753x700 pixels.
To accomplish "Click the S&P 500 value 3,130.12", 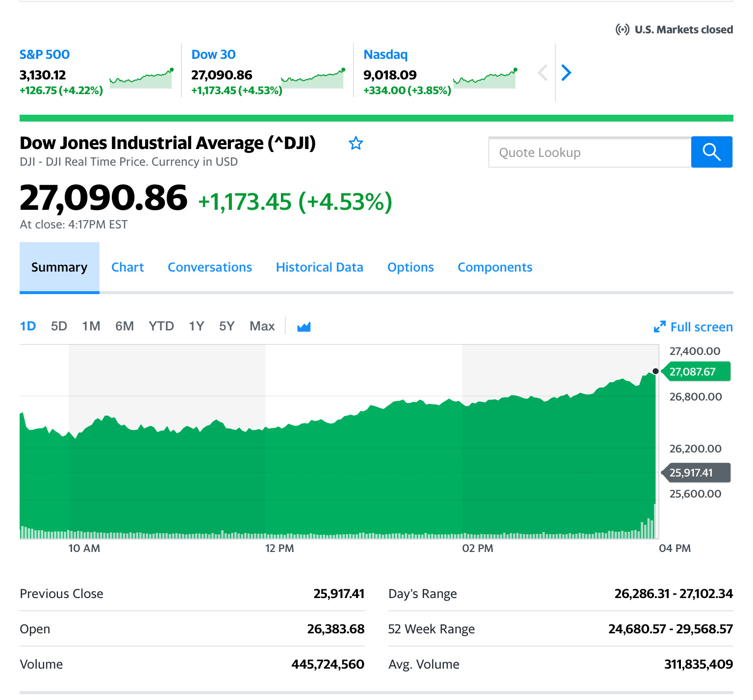I will [43, 75].
